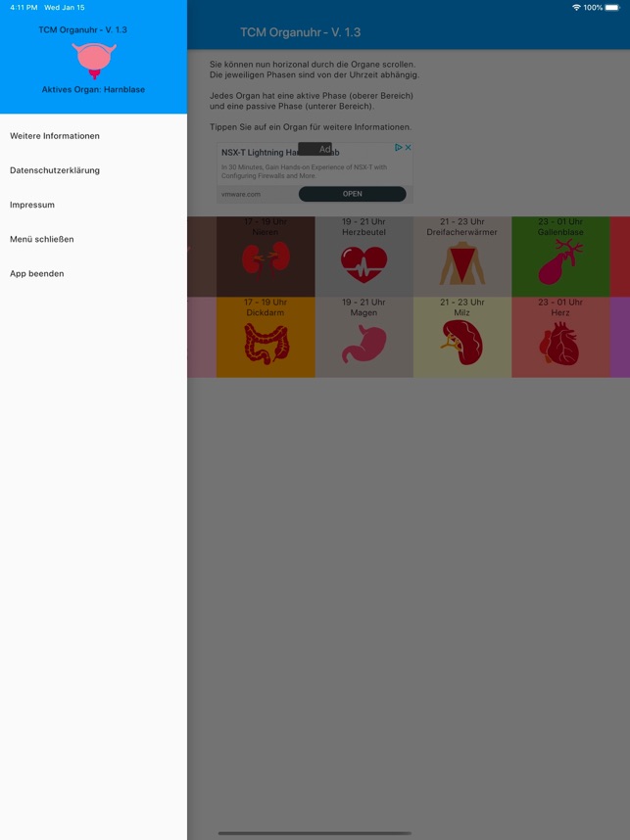Select the Milz spleen icon
The image size is (630, 840).
pos(462,343)
